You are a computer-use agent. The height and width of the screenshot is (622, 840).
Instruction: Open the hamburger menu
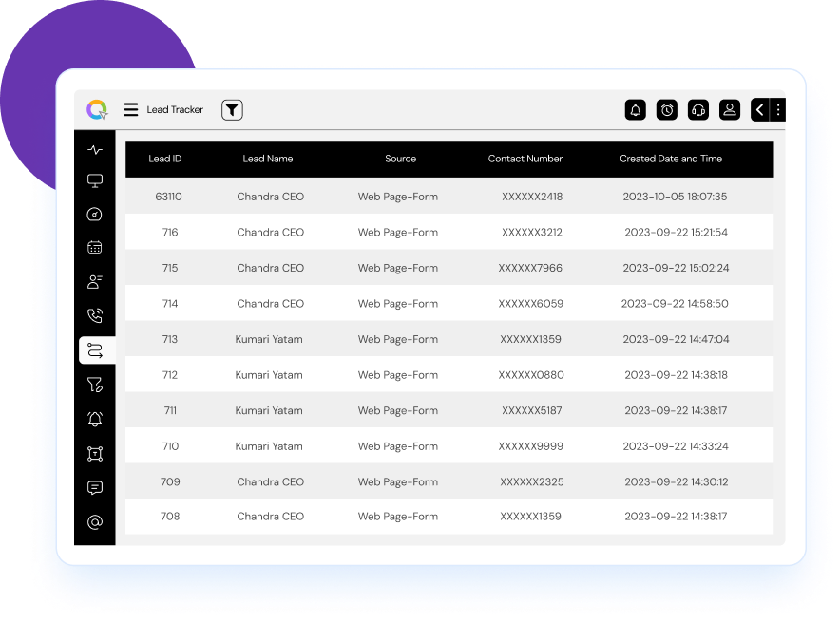tap(131, 110)
